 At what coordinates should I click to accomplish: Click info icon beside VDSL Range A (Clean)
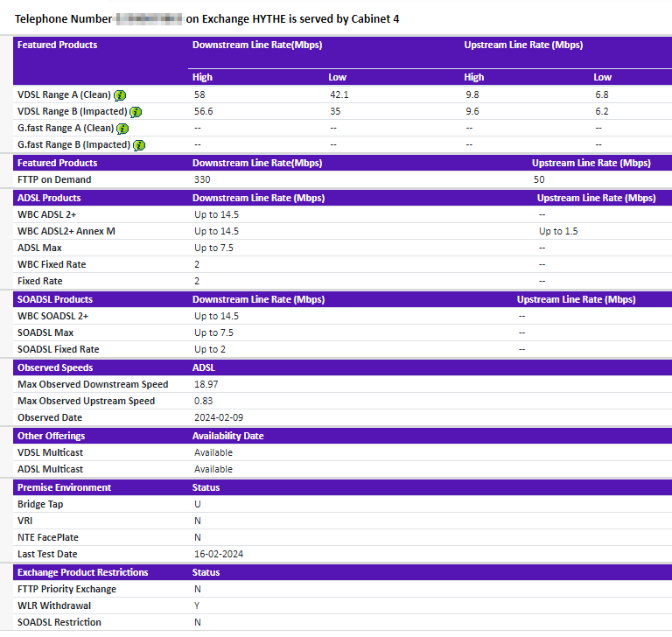point(120,94)
